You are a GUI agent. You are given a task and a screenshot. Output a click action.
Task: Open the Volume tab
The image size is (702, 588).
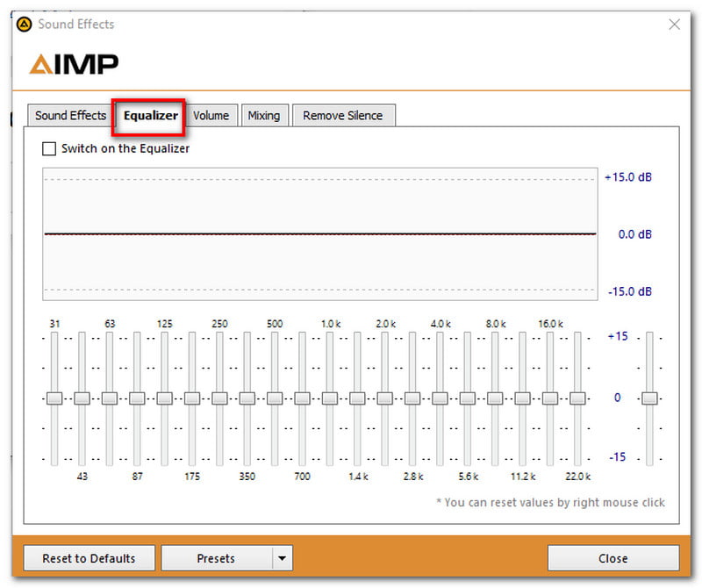tap(211, 116)
